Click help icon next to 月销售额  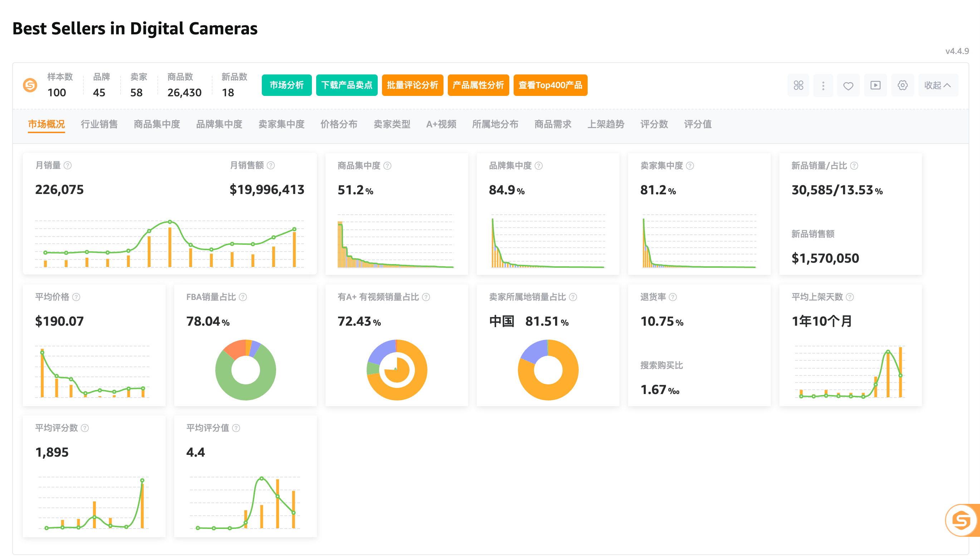point(271,165)
